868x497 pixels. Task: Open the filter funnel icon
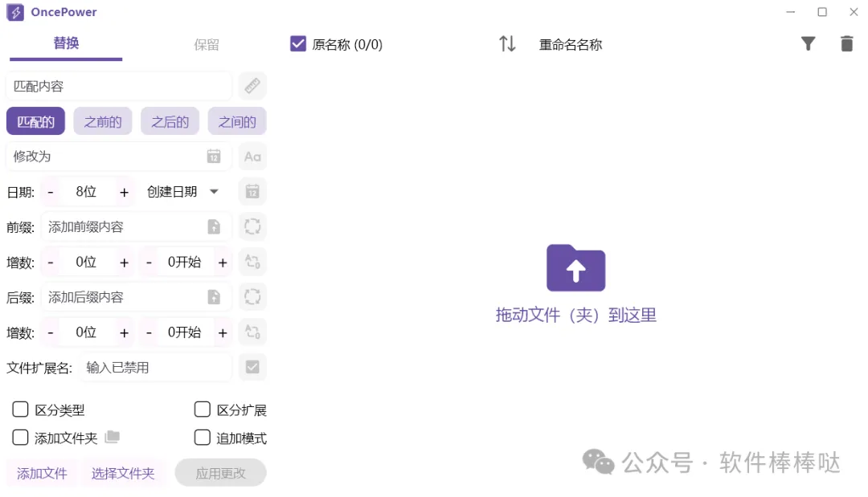pyautogui.click(x=809, y=43)
